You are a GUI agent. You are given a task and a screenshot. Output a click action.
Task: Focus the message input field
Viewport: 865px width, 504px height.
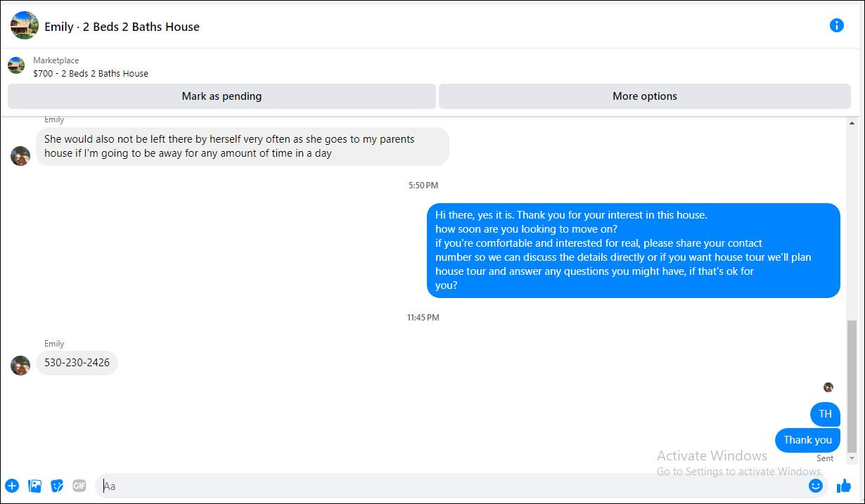point(450,486)
